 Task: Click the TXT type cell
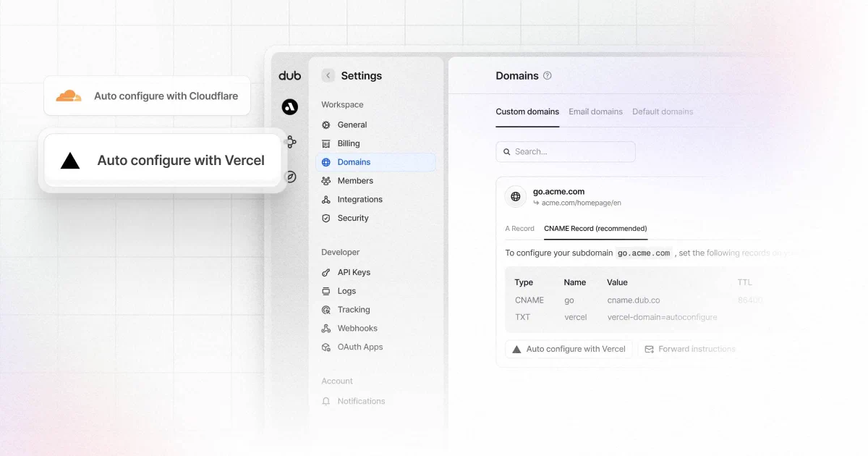click(x=522, y=318)
